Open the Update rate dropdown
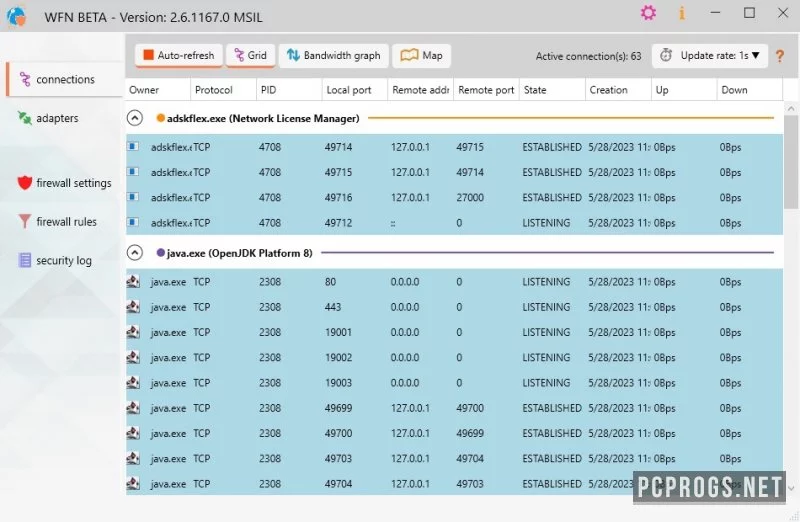The height and width of the screenshot is (522, 800). 710,55
